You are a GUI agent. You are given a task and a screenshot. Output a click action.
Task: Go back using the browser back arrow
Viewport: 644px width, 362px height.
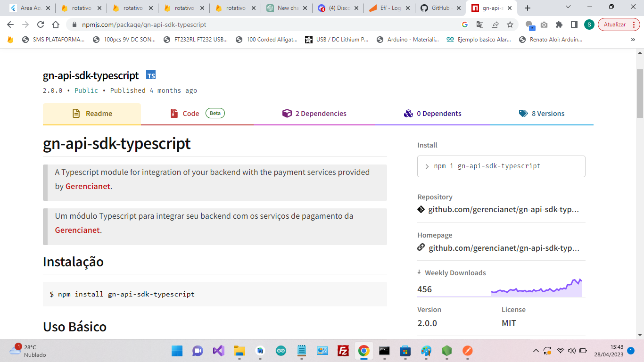pos(10,25)
